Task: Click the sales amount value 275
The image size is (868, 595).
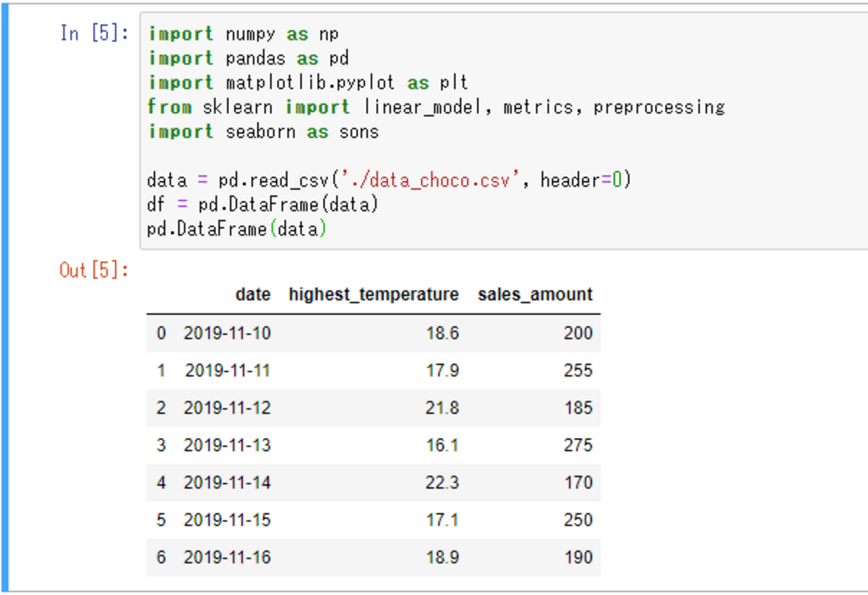Action: pyautogui.click(x=577, y=445)
